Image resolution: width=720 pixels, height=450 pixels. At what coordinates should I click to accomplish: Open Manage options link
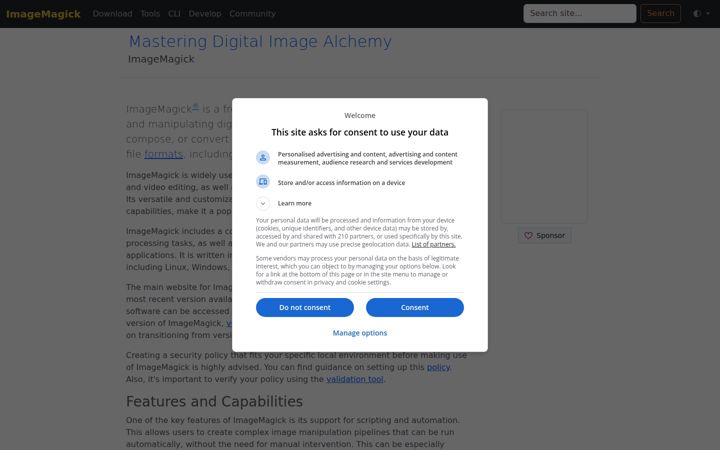pos(360,333)
